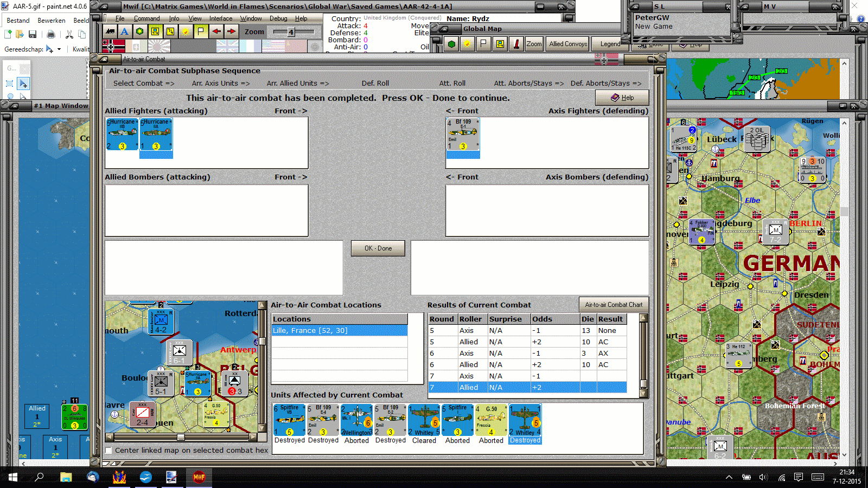Click the destroyed Bf 109 E-4 unit counter

point(323,420)
